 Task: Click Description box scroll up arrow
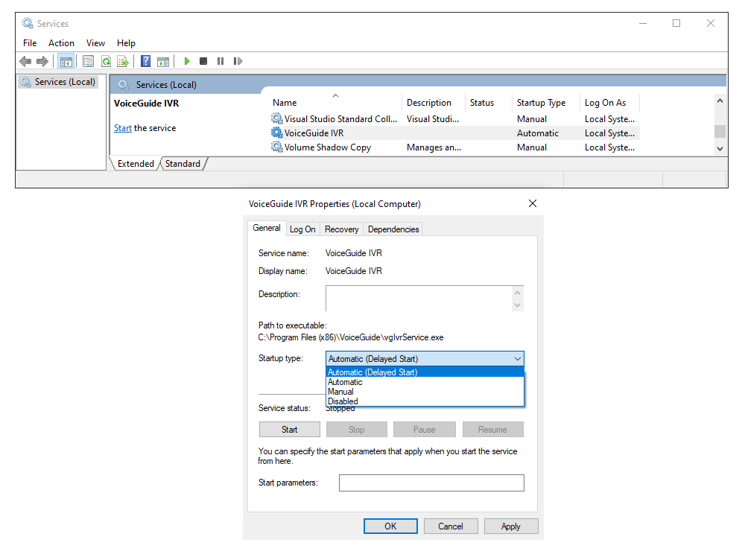coord(517,293)
